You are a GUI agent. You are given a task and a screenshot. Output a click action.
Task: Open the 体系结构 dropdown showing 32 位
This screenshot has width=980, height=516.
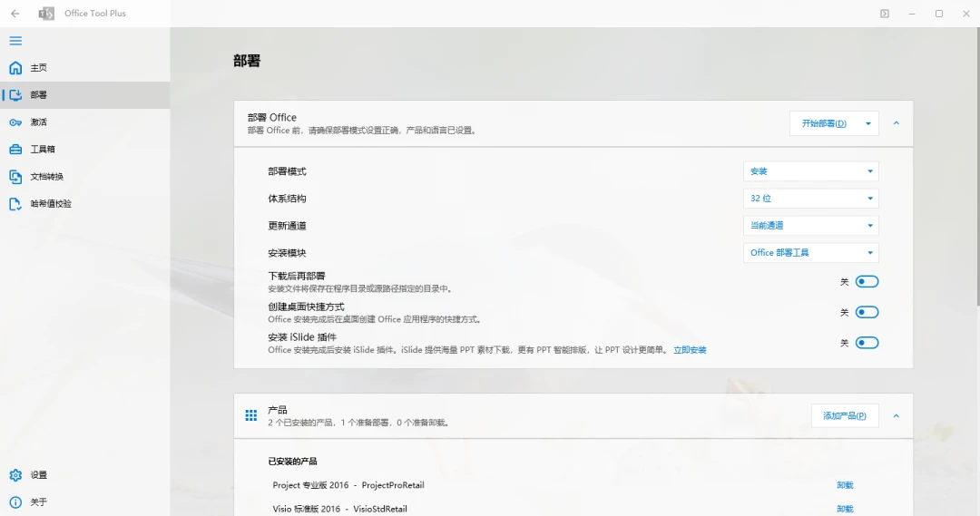810,199
